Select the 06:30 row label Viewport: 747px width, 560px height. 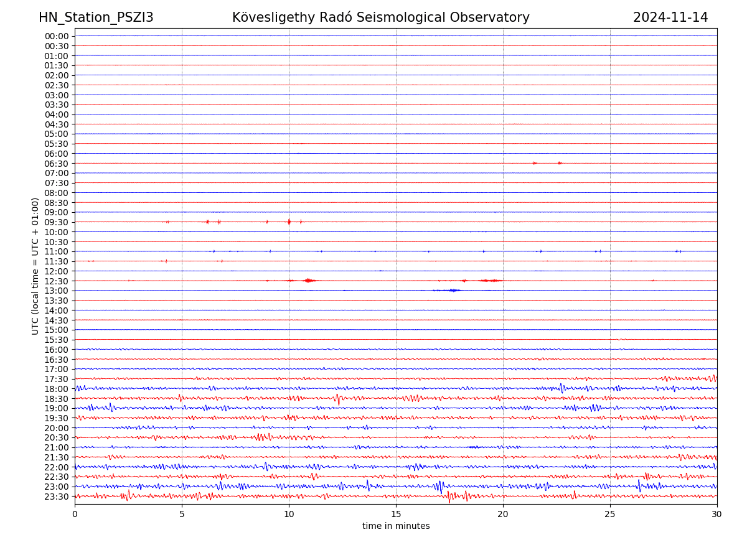(x=56, y=164)
